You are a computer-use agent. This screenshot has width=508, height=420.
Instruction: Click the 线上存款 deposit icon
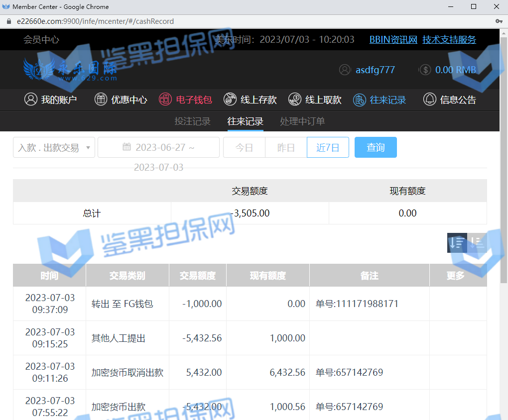click(x=230, y=100)
